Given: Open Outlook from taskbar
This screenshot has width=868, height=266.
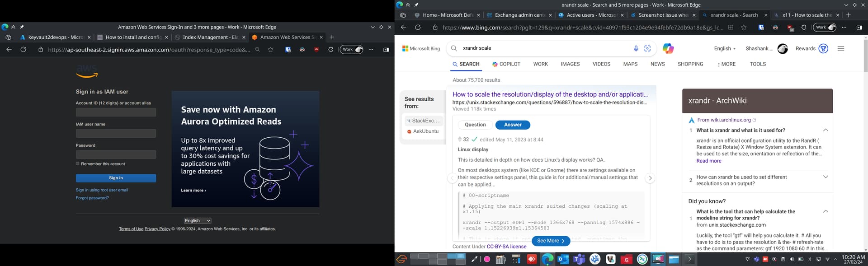Looking at the screenshot, I should 563,259.
